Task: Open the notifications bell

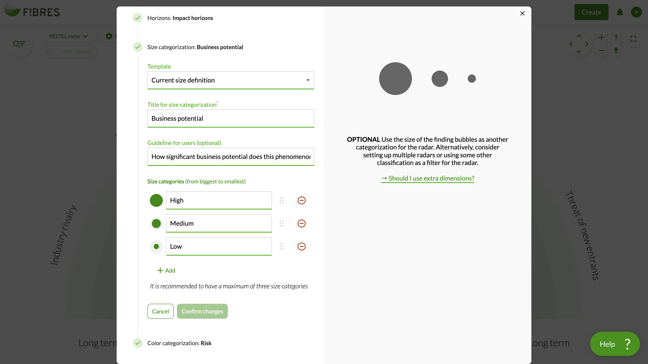Action: click(x=619, y=12)
